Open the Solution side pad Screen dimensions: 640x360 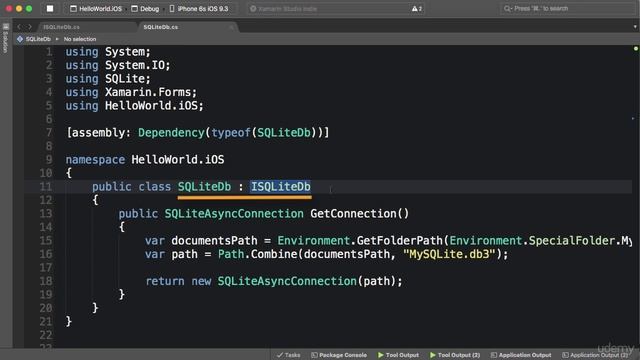[x=5, y=39]
